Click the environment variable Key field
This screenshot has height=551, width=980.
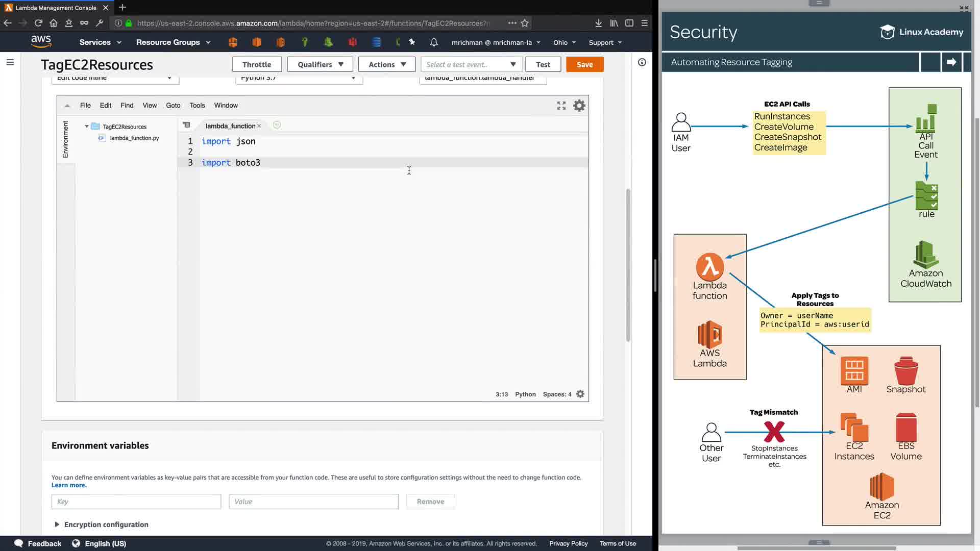[136, 502]
